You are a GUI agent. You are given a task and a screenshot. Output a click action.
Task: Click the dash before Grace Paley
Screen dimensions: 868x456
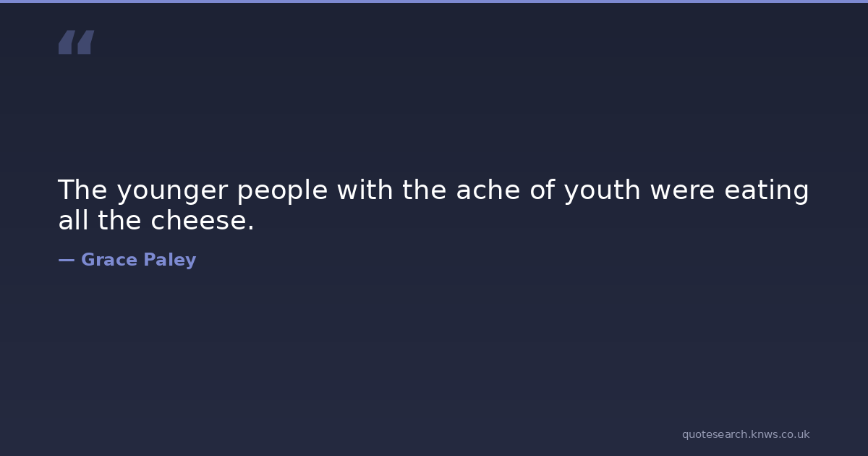[66, 260]
